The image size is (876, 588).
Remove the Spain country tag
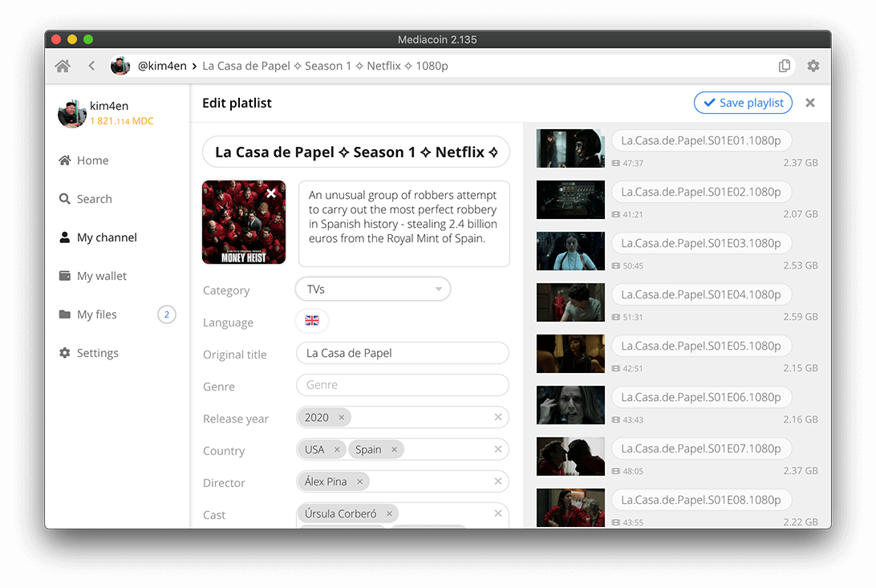point(395,449)
